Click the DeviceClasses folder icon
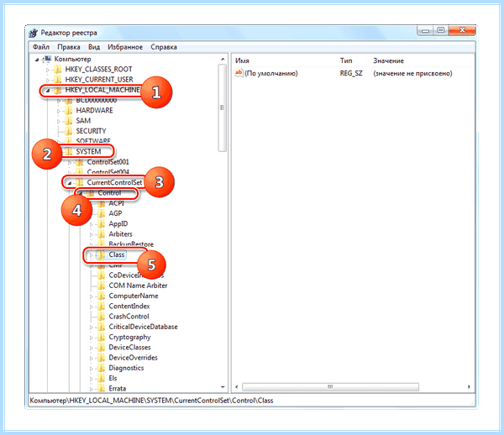The height and width of the screenshot is (435, 504). [x=102, y=348]
